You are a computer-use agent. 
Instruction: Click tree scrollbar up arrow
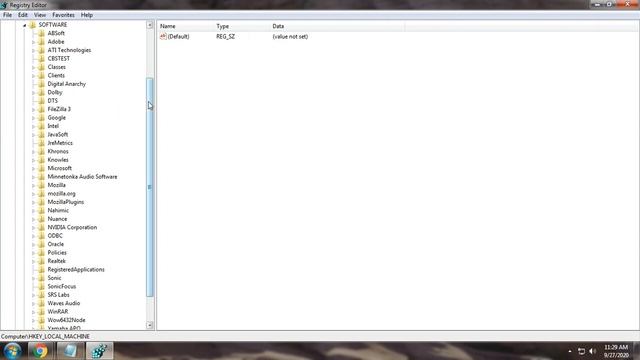coord(150,25)
